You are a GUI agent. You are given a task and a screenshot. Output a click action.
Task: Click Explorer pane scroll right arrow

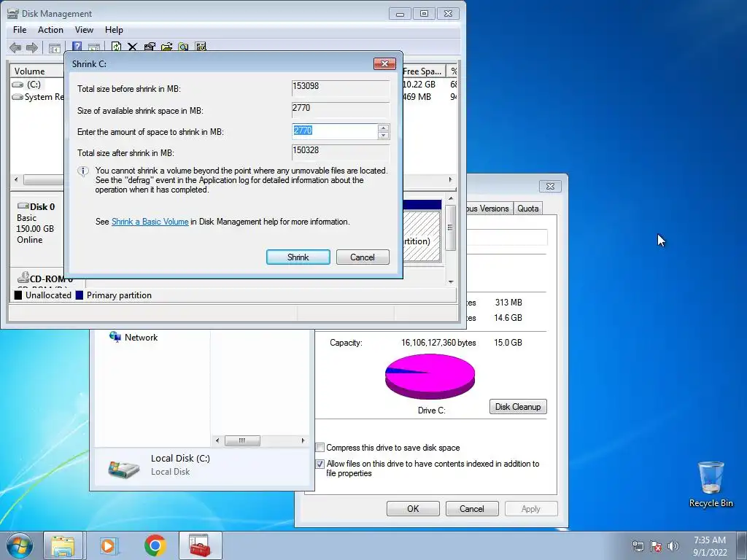pyautogui.click(x=303, y=440)
